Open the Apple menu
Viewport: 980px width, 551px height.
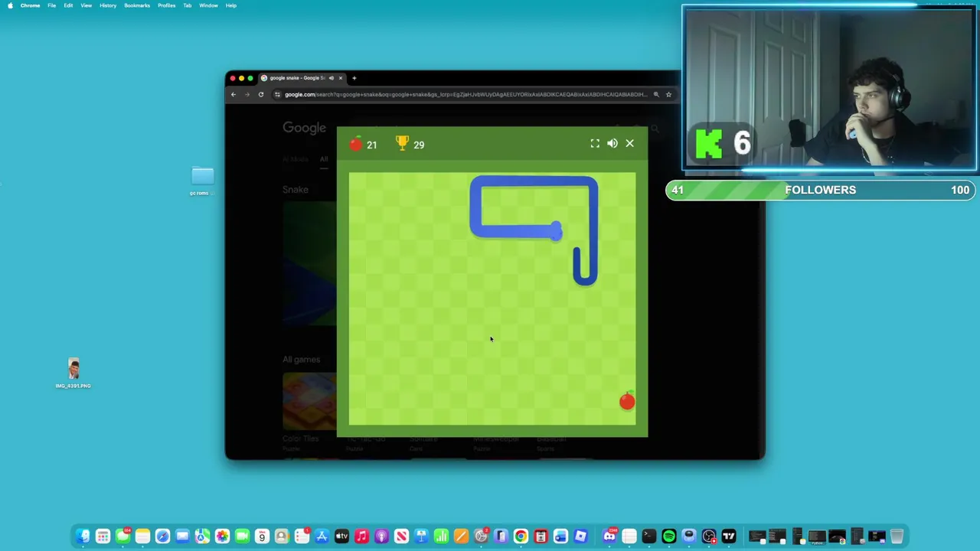[10, 5]
